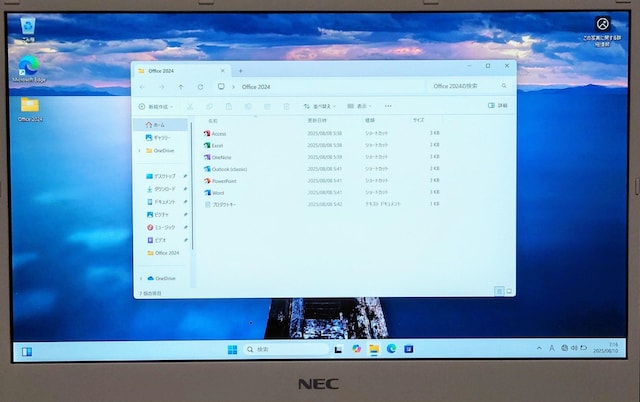The height and width of the screenshot is (402, 640).
Task: Expand the OneDrive cloud item at bottom
Action: (x=141, y=279)
